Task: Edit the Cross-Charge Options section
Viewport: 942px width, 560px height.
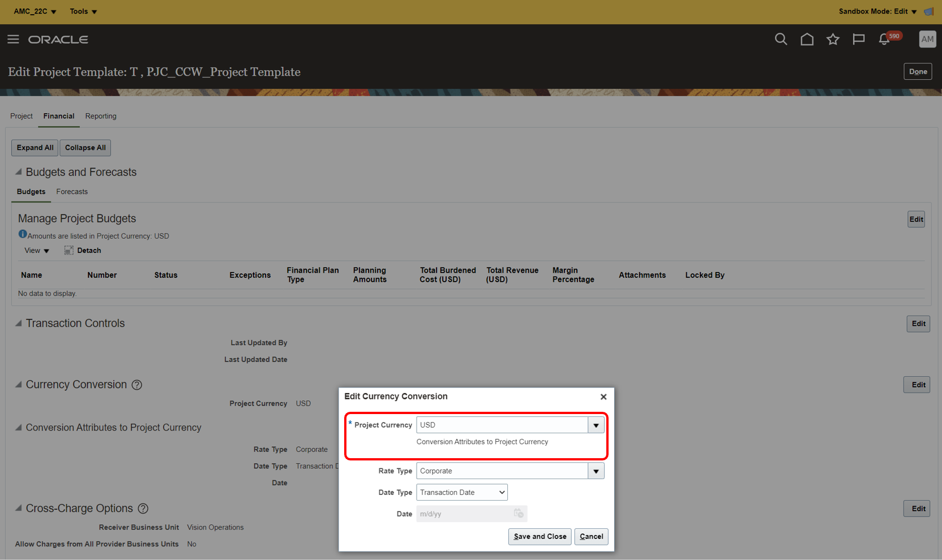Action: point(917,509)
